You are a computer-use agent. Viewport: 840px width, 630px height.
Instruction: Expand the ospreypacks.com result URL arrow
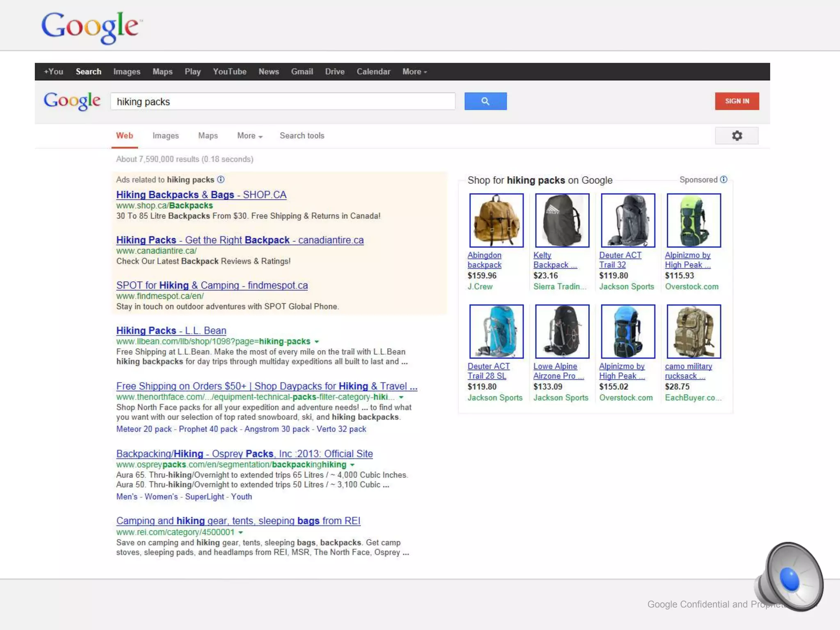pyautogui.click(x=352, y=465)
